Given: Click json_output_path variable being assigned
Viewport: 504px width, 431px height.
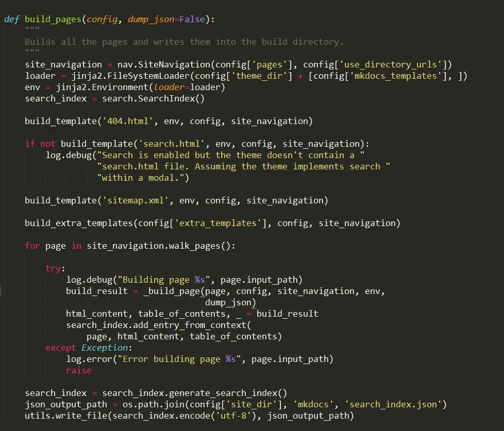Looking at the screenshot, I should [x=66, y=404].
